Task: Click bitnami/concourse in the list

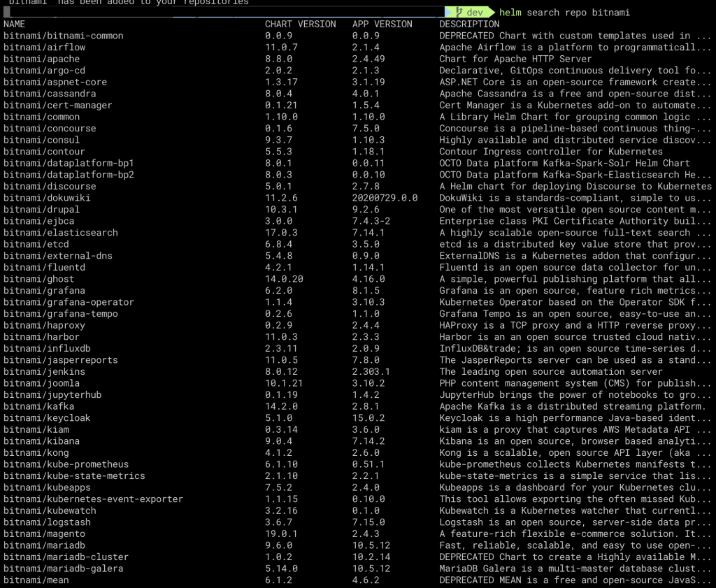Action: tap(50, 128)
